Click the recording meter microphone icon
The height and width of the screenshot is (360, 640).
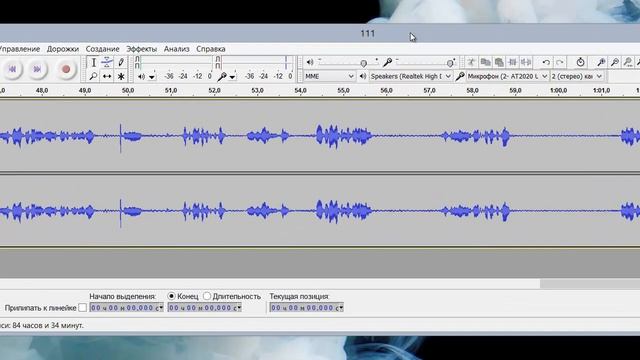click(x=222, y=76)
